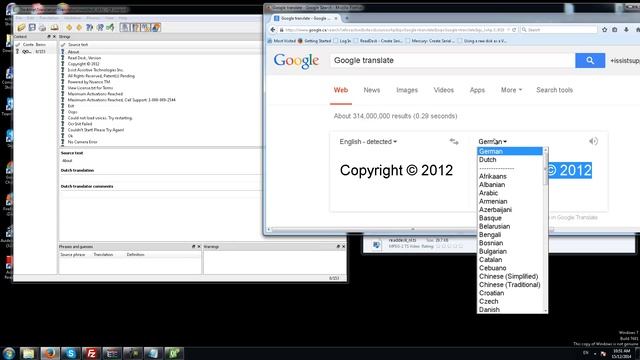This screenshot has height=360, width=640.
Task: Click the Print icon in Linguist toolbar
Action: [x=42, y=27]
